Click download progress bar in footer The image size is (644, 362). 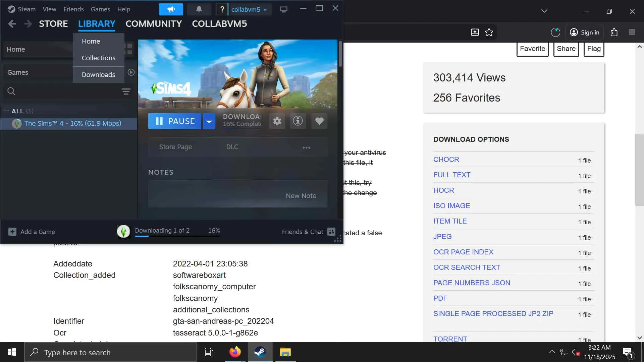177,236
